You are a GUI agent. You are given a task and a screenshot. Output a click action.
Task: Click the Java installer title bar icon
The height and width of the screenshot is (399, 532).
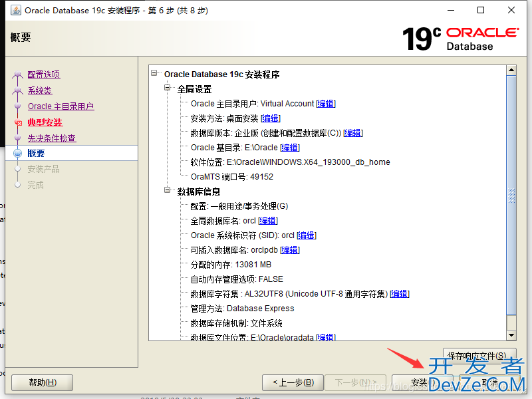pos(15,10)
